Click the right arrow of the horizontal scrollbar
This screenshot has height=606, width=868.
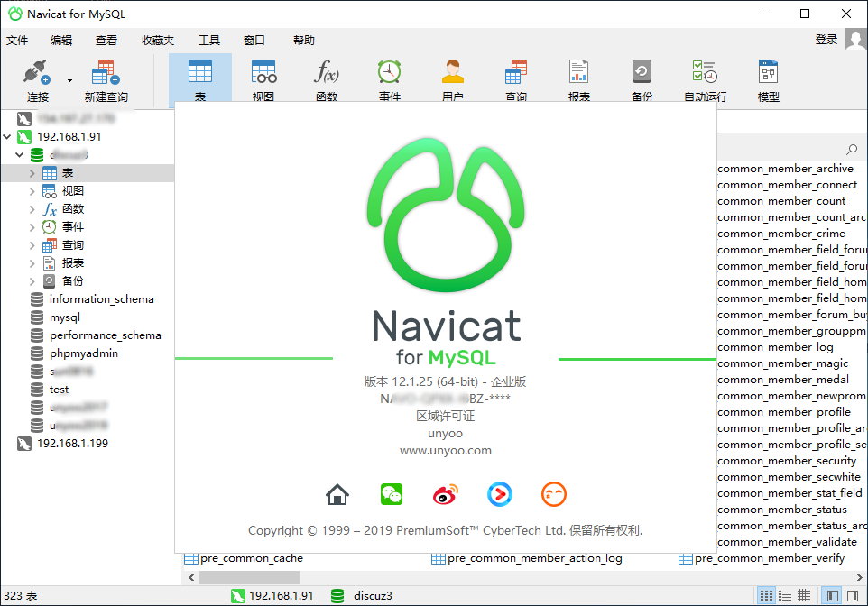859,577
